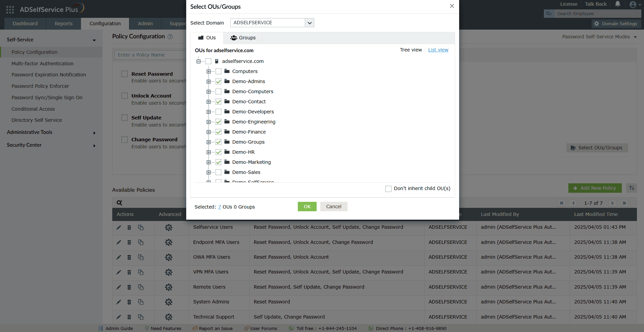
Task: Edit the Endpoint MFA Users policy
Action: pos(119,243)
